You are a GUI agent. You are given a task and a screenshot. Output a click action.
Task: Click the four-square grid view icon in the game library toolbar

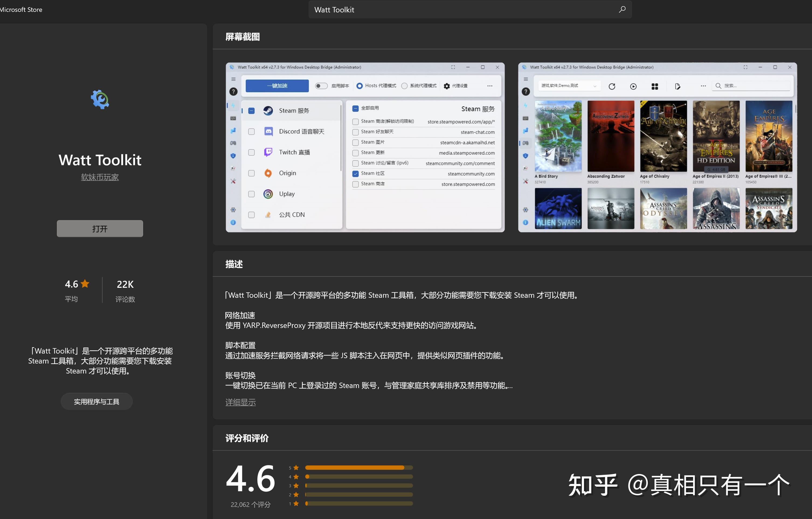655,87
